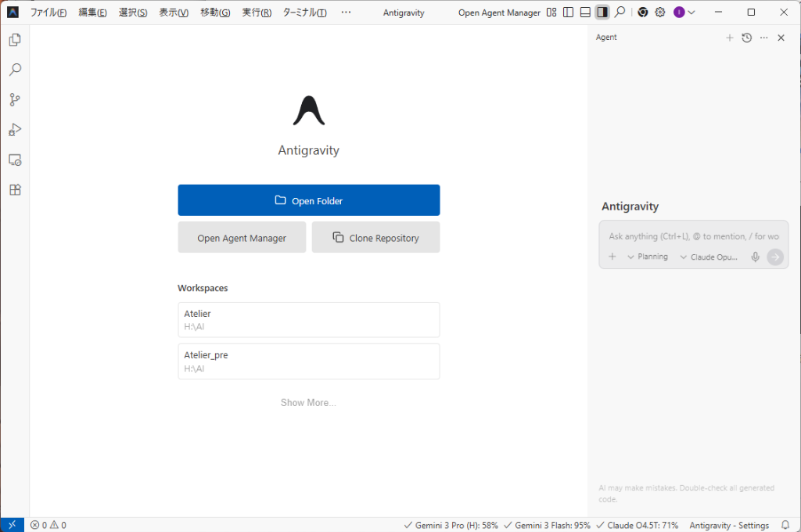Screen dimensions: 801x532
Task: Open the Run and Debug view
Action: 14,130
